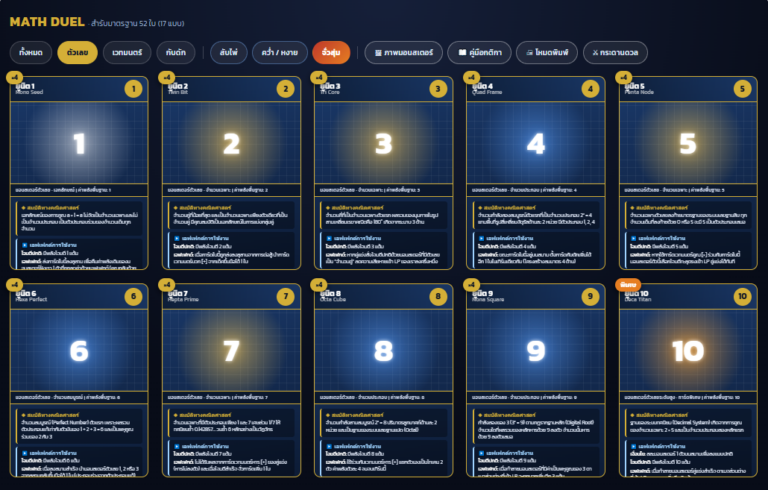Click the blue play icon on Quad Frame card
Screen dimensions: 768x490
(x=481, y=239)
